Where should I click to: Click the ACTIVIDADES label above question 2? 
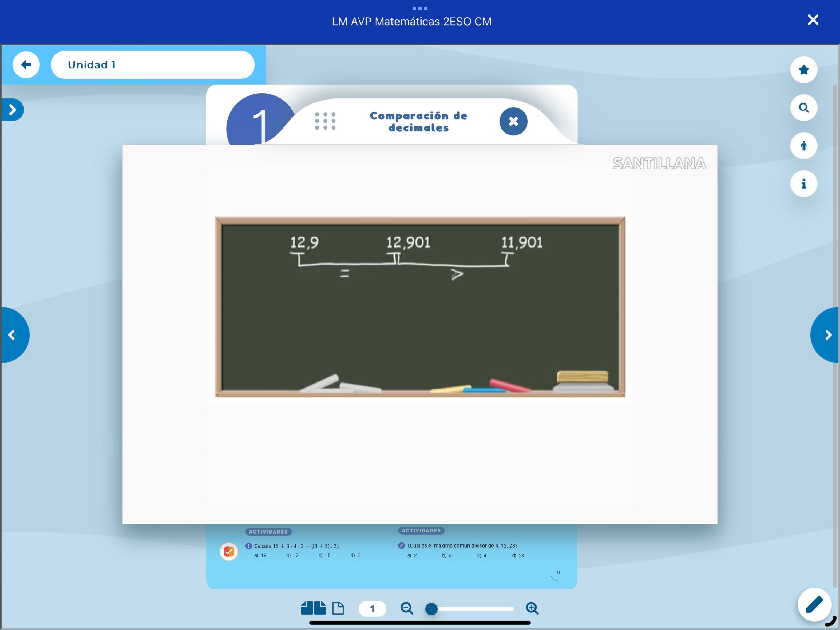[421, 530]
